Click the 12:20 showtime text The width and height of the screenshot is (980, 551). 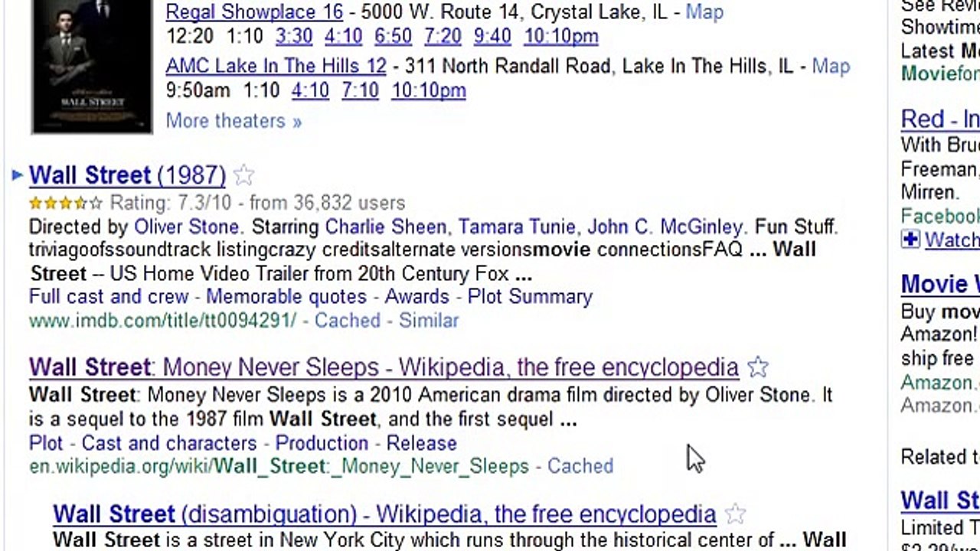point(190,36)
